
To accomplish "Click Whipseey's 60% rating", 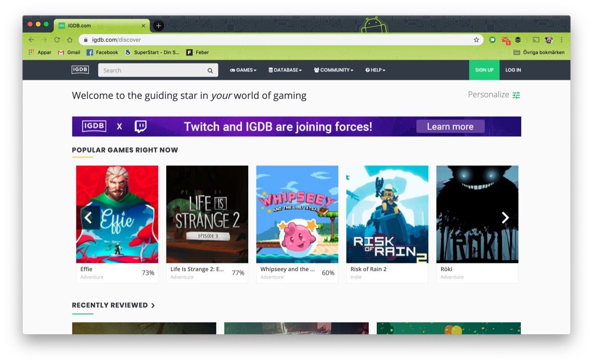I will tap(328, 273).
